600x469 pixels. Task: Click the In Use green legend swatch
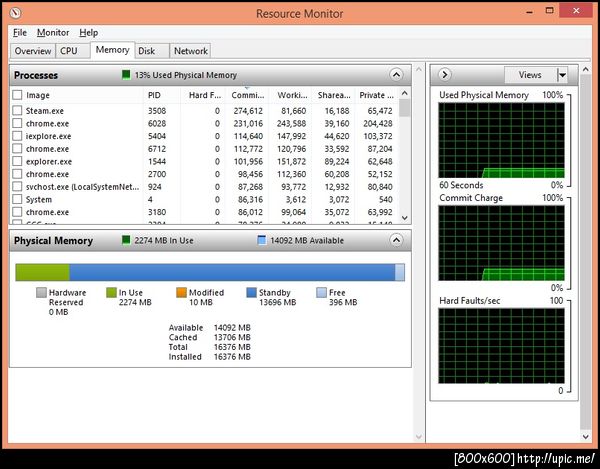point(111,293)
